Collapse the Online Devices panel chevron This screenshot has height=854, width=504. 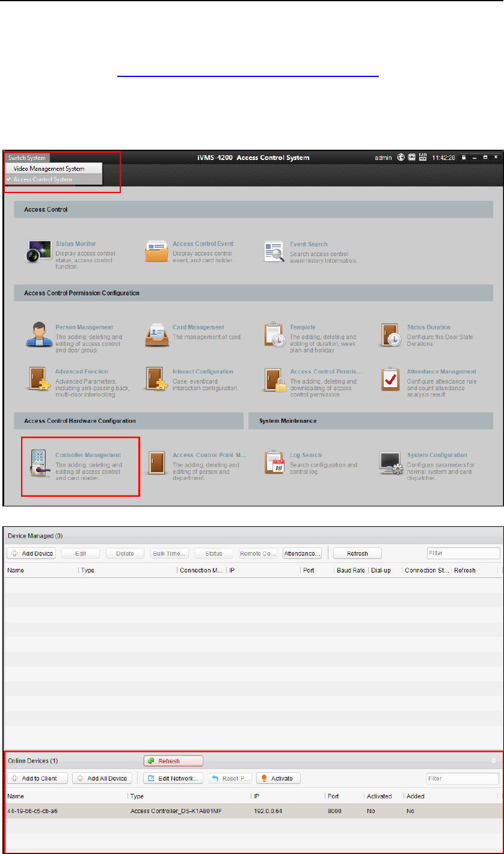pyautogui.click(x=494, y=760)
